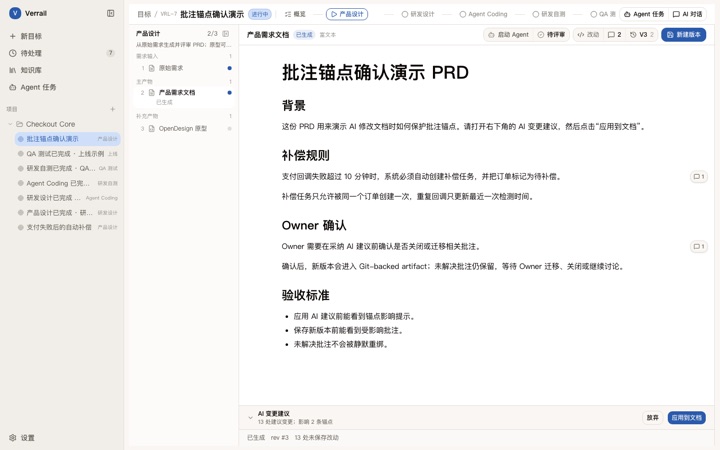The width and height of the screenshot is (720, 450).
Task: Open the 待处理 pending items
Action: coord(62,53)
